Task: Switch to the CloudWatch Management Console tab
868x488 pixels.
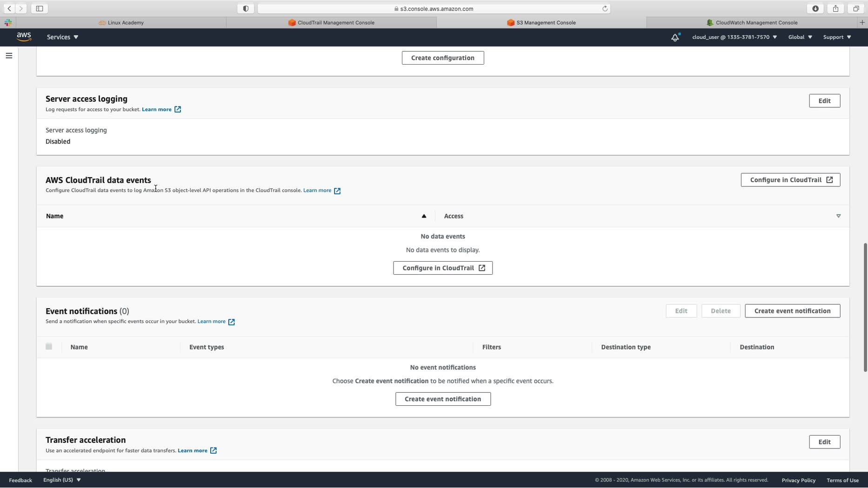Action: [752, 22]
